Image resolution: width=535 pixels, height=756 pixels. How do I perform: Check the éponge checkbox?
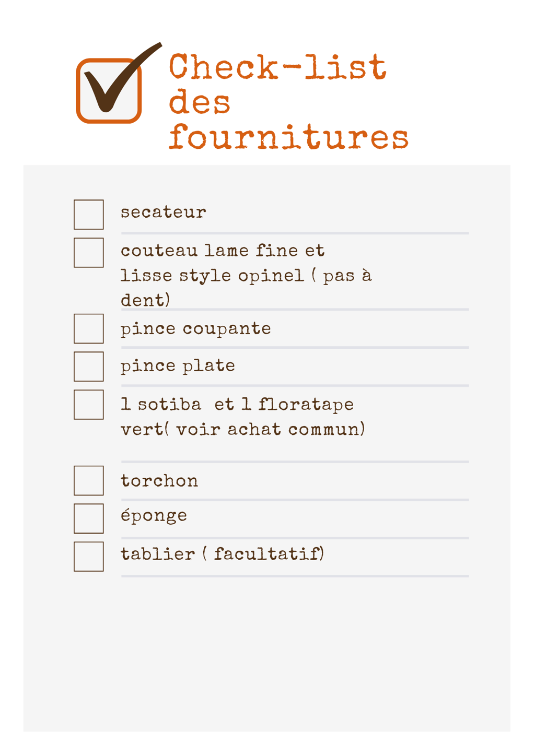[89, 518]
